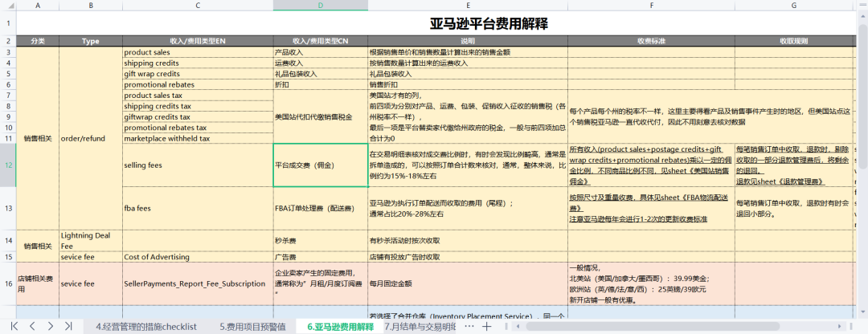This screenshot has width=868, height=334.
Task: Select column G header
Action: [x=794, y=5]
